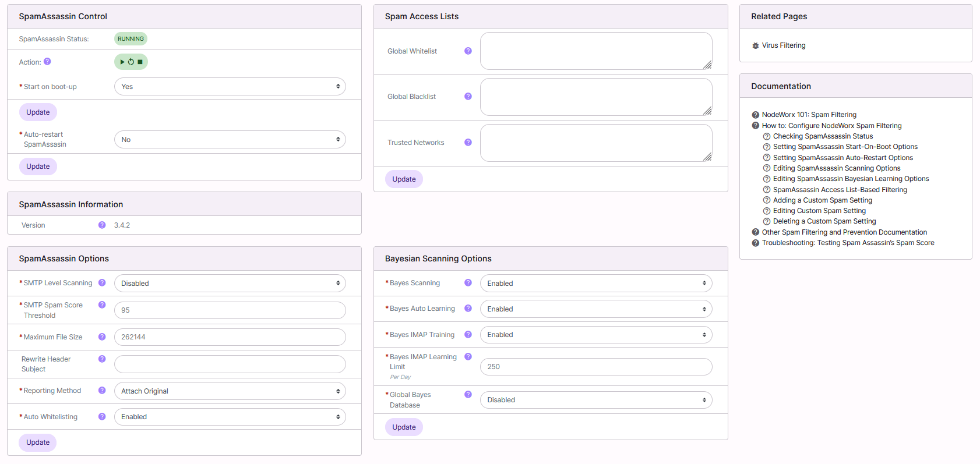Screen dimensions: 980x464
Task: Click Update button under Bayesian Scanning Options
Action: (x=404, y=427)
